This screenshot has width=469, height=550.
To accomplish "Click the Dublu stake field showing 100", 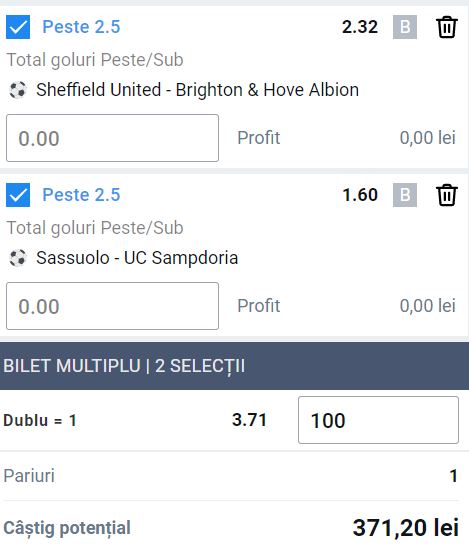I will (x=378, y=420).
